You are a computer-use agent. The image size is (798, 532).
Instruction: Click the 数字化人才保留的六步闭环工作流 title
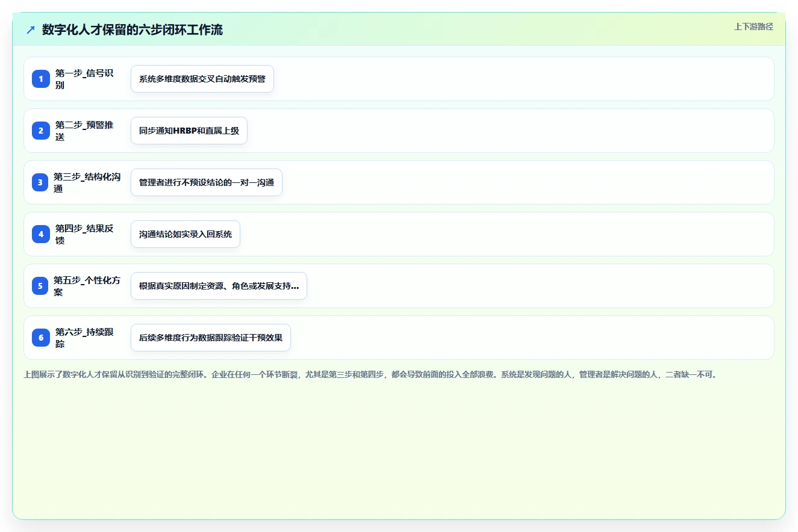(132, 29)
